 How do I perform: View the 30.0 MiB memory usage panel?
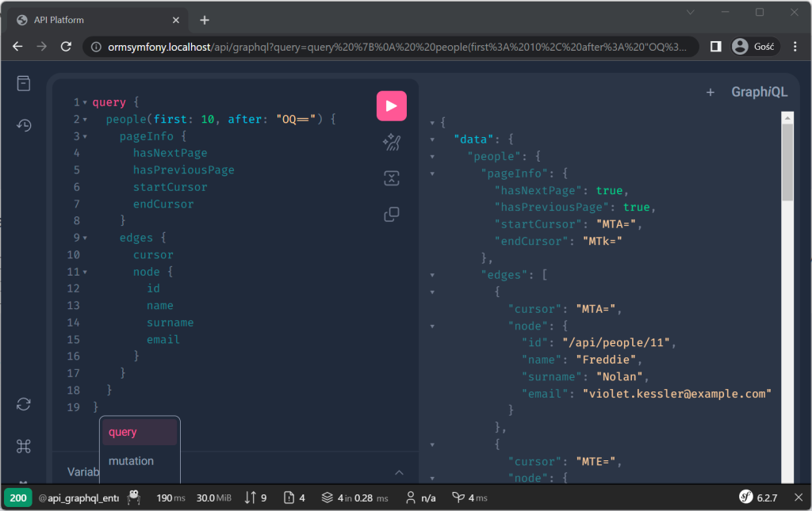214,498
